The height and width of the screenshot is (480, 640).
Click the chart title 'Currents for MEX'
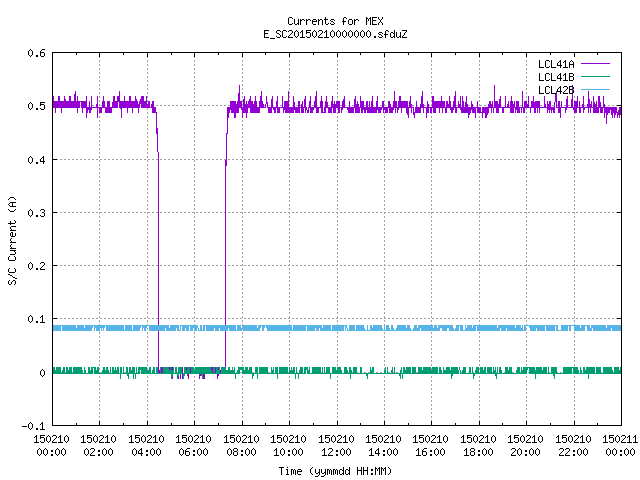click(x=335, y=21)
